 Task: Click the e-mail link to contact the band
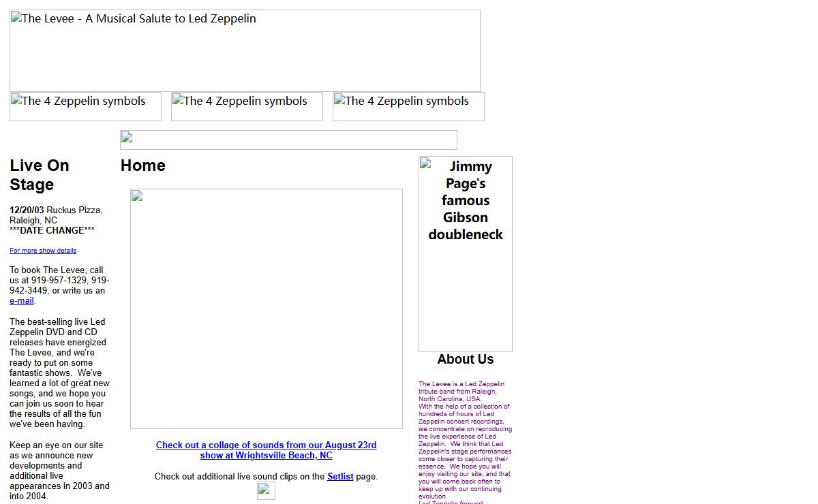(22, 301)
